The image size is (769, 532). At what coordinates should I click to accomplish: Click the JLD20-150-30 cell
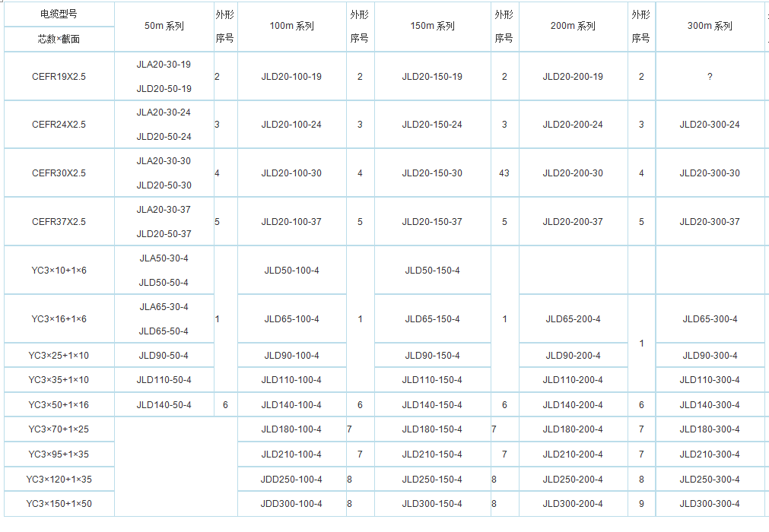tap(432, 173)
